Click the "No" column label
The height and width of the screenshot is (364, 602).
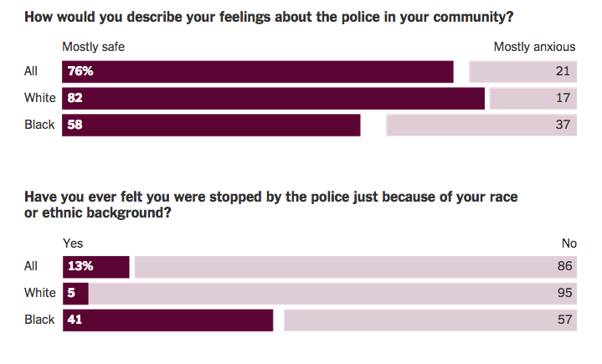[x=569, y=243]
